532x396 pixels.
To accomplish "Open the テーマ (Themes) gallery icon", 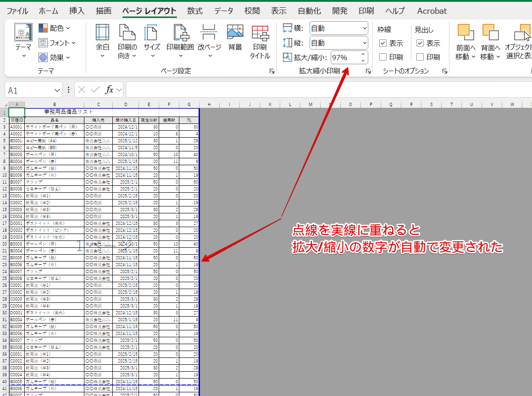I will click(23, 33).
